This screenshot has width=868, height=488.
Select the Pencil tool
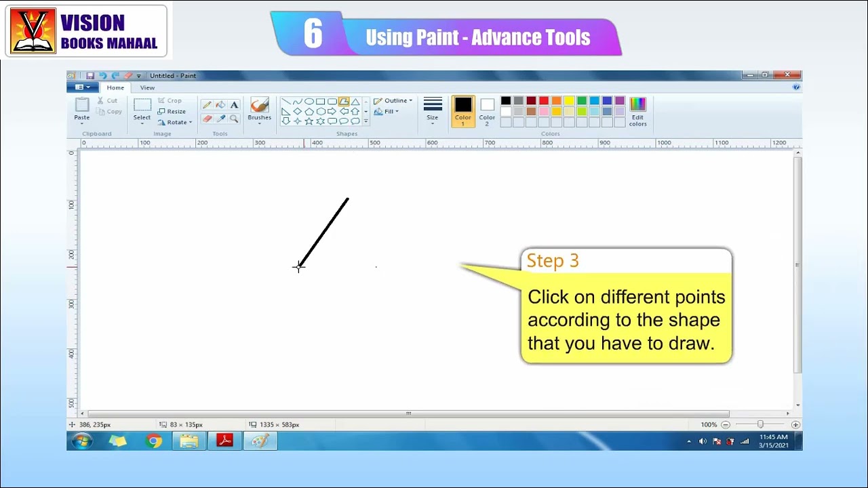coord(207,105)
